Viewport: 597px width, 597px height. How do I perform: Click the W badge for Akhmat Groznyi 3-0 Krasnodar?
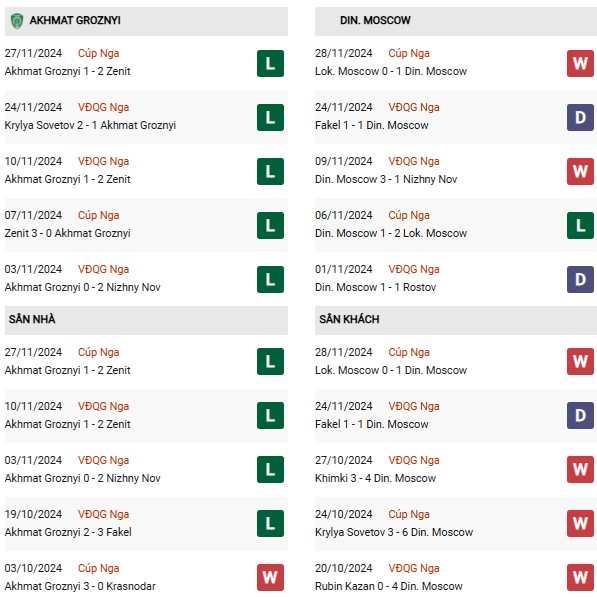tap(270, 577)
